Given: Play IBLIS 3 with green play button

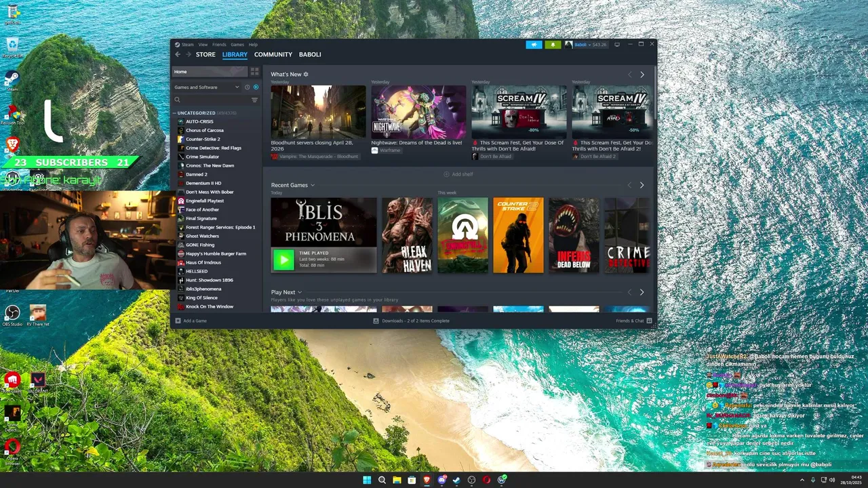Looking at the screenshot, I should pyautogui.click(x=283, y=259).
